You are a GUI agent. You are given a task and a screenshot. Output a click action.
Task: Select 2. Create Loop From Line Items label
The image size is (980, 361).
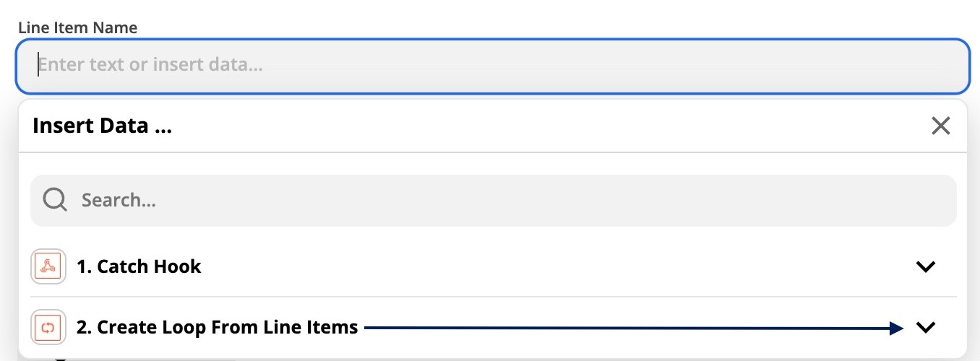click(217, 327)
